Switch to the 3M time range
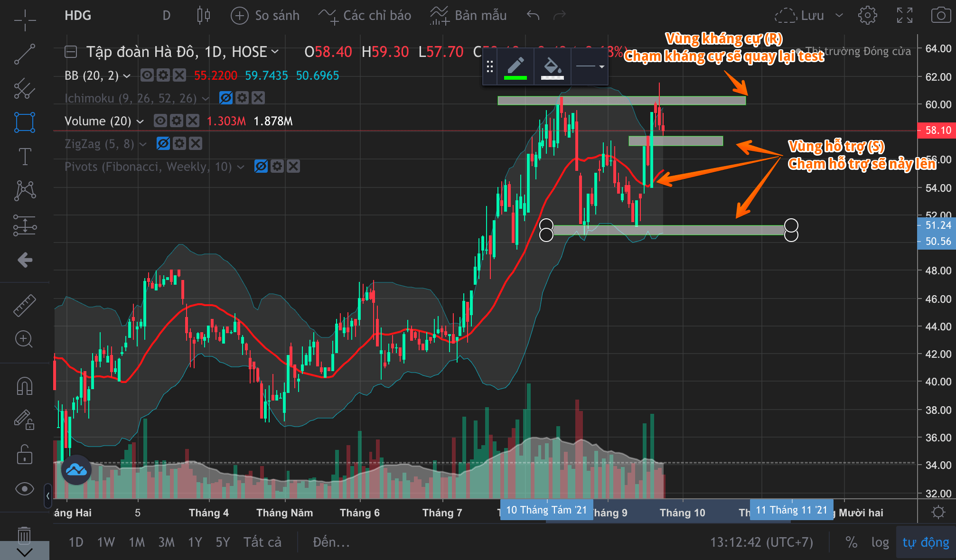This screenshot has height=560, width=956. click(166, 542)
